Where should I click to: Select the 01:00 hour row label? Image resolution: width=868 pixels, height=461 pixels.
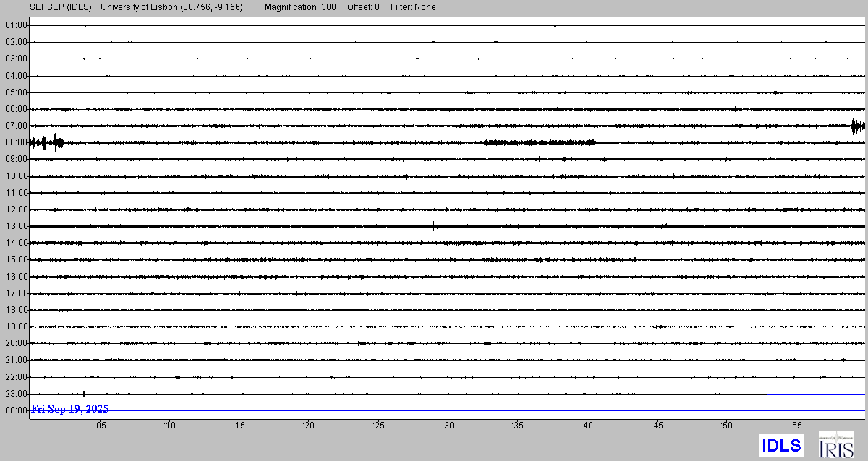[x=16, y=25]
